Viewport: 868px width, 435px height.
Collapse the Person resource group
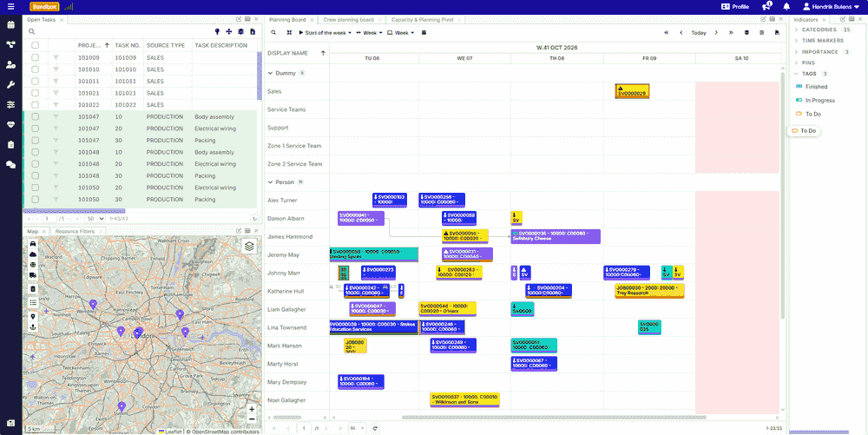click(270, 182)
